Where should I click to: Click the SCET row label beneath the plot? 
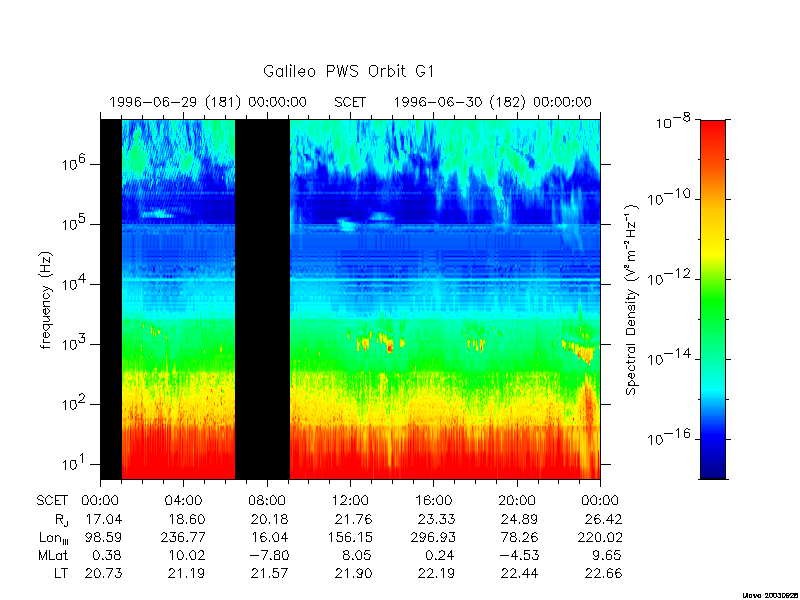click(52, 501)
